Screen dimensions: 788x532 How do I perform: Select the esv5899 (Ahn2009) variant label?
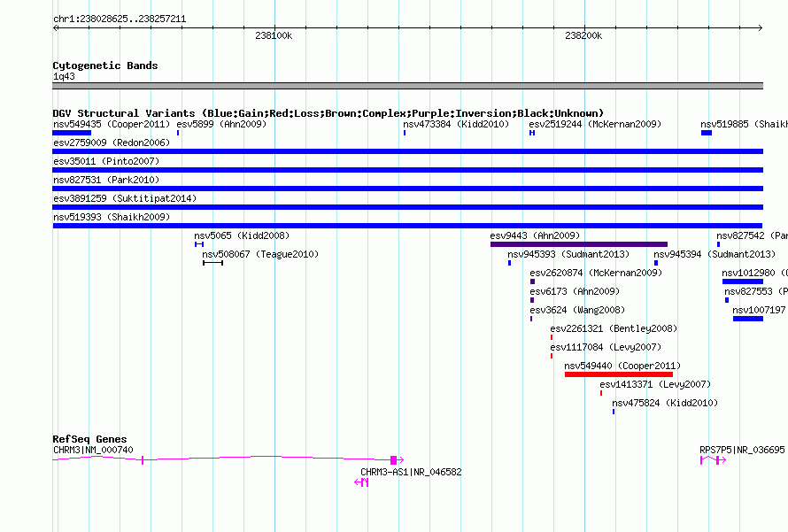221,124
